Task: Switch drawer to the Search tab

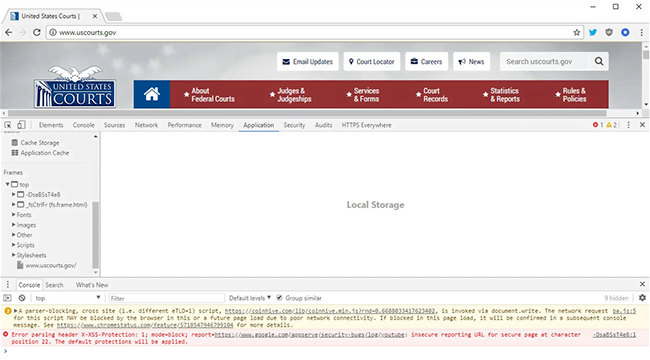Action: 54,285
